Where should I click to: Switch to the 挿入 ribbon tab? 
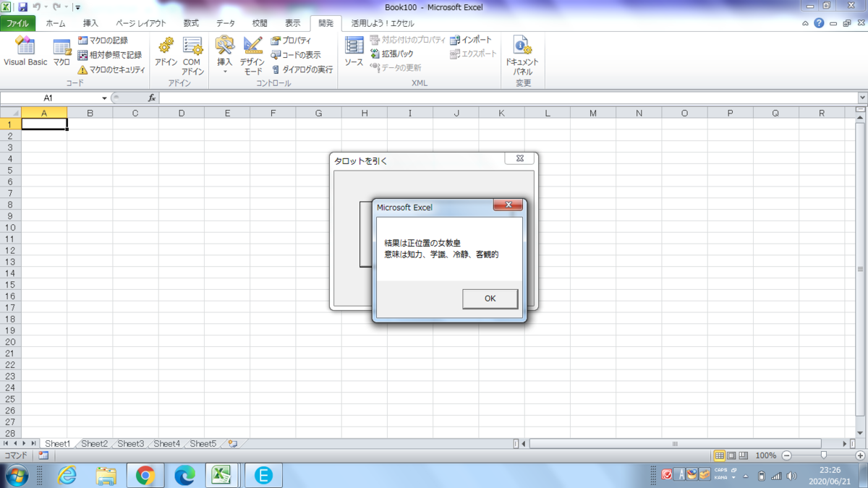pos(90,23)
